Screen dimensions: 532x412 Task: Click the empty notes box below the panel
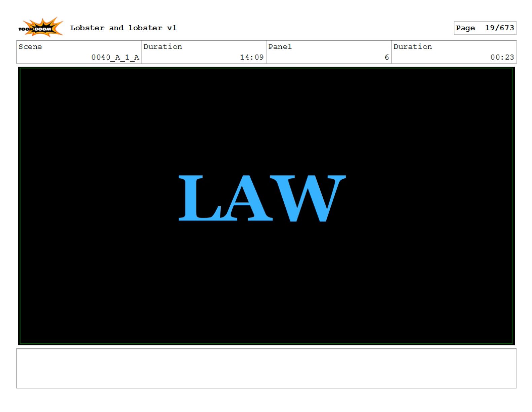click(266, 369)
